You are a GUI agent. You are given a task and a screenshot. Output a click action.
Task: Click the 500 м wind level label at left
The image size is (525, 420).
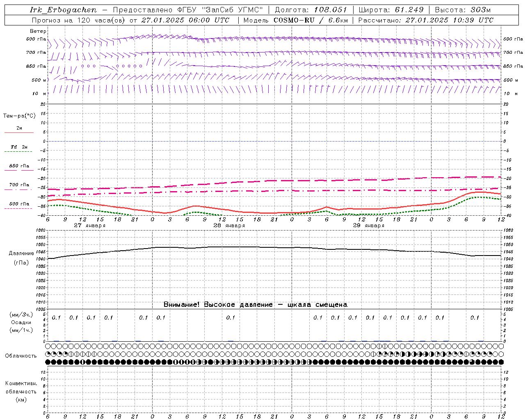[39, 80]
